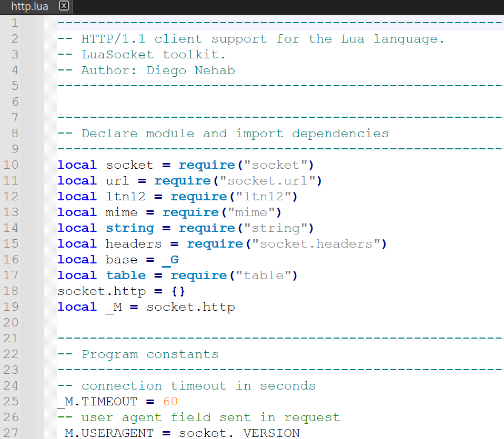Click the "LuaSocket toolkit." comment line

[142, 55]
